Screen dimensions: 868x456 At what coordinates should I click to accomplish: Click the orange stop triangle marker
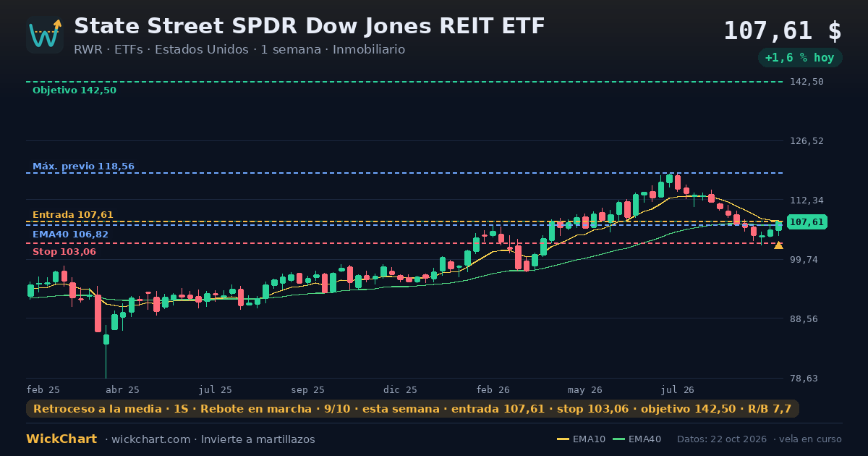[778, 245]
